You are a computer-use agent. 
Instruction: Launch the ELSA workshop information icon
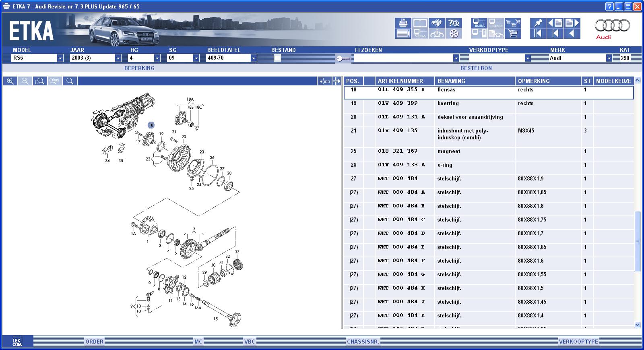pos(479,23)
